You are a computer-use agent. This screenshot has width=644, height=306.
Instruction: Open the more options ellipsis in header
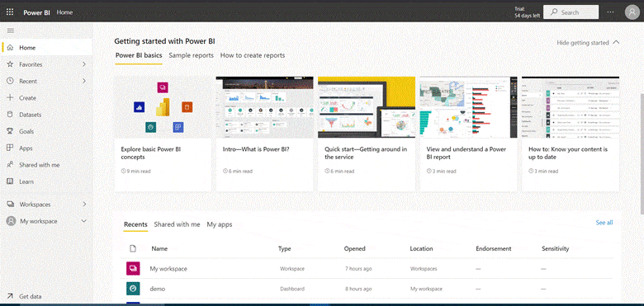(611, 12)
